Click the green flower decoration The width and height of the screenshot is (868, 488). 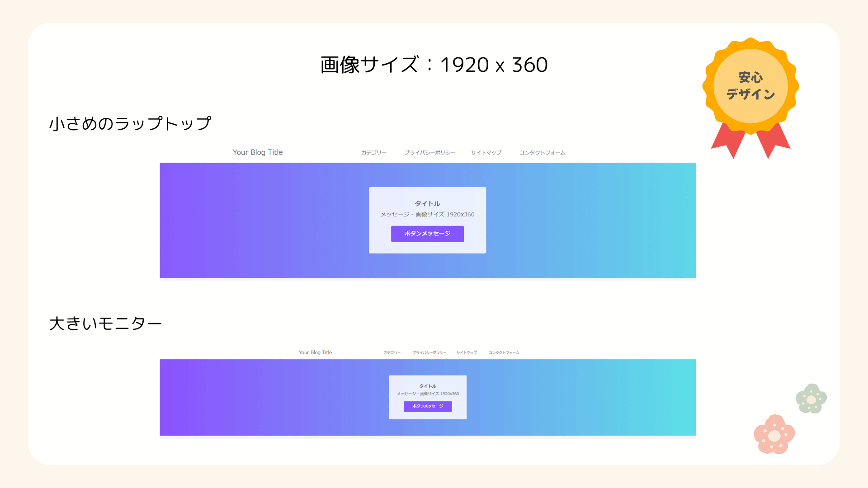point(811,399)
